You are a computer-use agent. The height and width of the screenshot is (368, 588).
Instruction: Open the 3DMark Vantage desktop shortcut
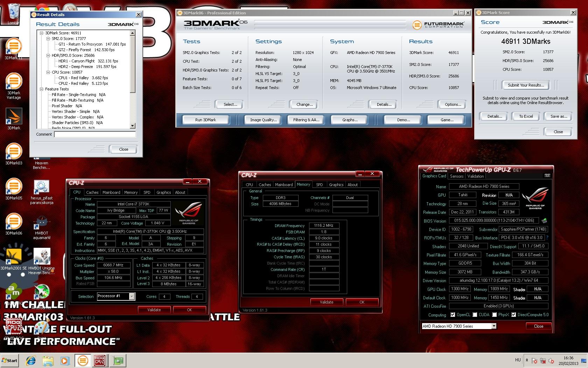(14, 86)
